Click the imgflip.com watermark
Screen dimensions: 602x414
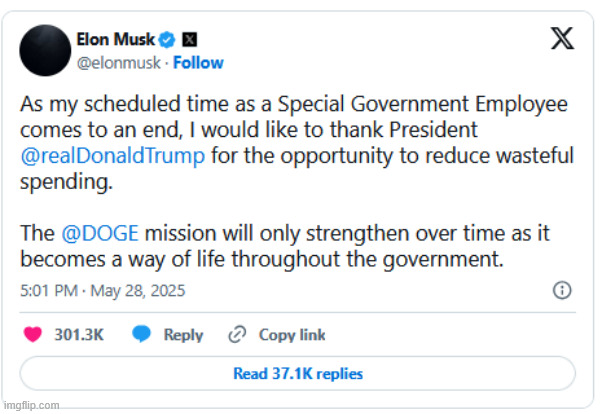pyautogui.click(x=31, y=406)
